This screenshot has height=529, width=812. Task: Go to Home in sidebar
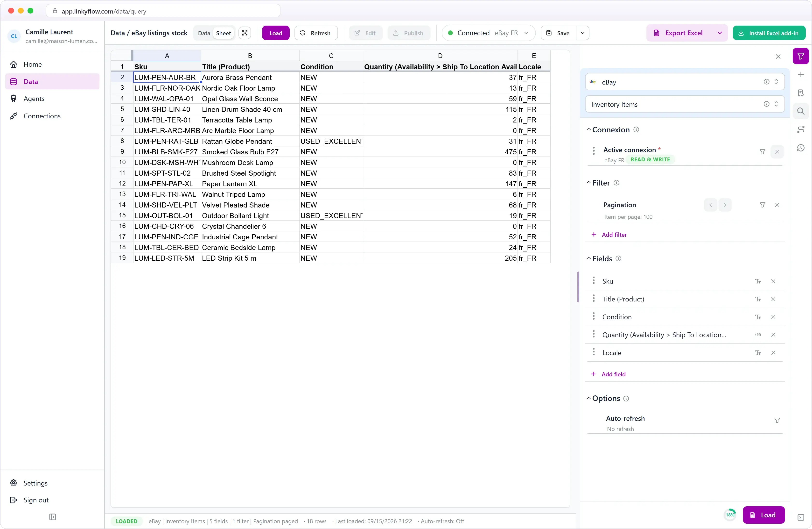(x=52, y=64)
